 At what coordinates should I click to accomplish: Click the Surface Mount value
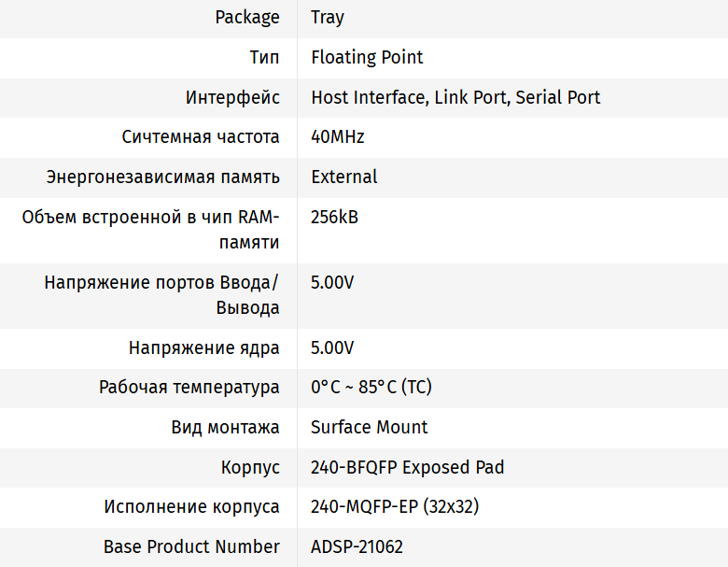369,427
